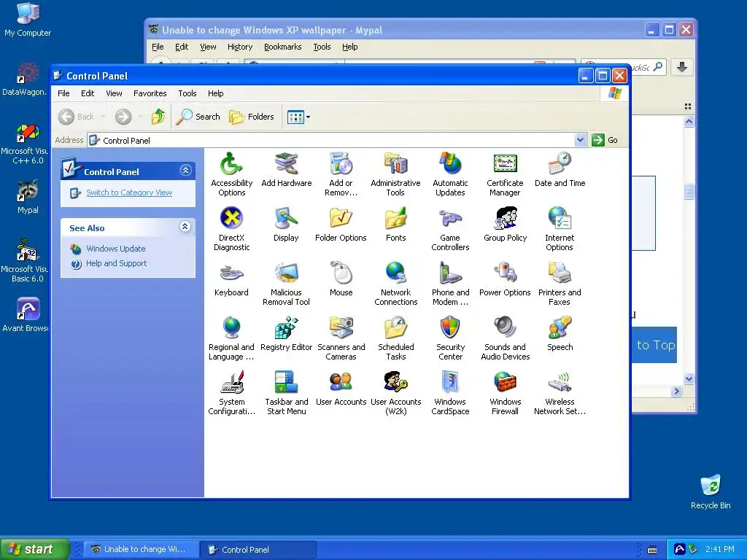Click Switch to Category View link
Image resolution: width=747 pixels, height=560 pixels.
(129, 192)
